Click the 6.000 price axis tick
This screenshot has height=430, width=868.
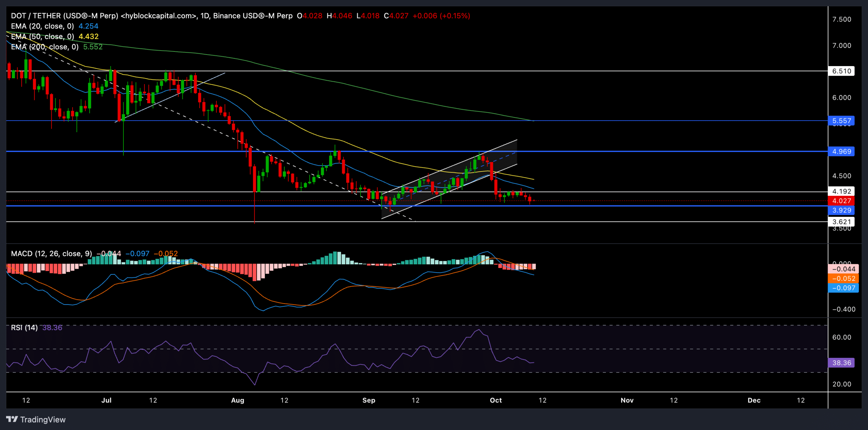[842, 98]
